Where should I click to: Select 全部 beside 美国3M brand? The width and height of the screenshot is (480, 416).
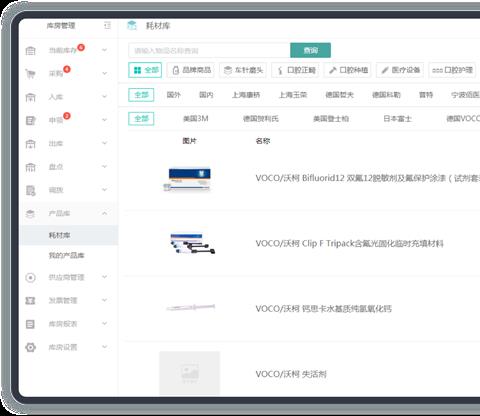pos(141,119)
